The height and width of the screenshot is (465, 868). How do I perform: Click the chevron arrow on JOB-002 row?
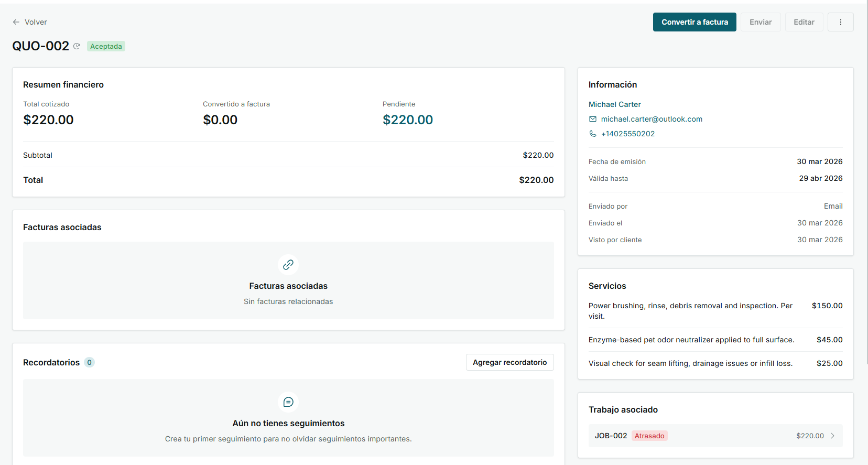click(x=832, y=436)
